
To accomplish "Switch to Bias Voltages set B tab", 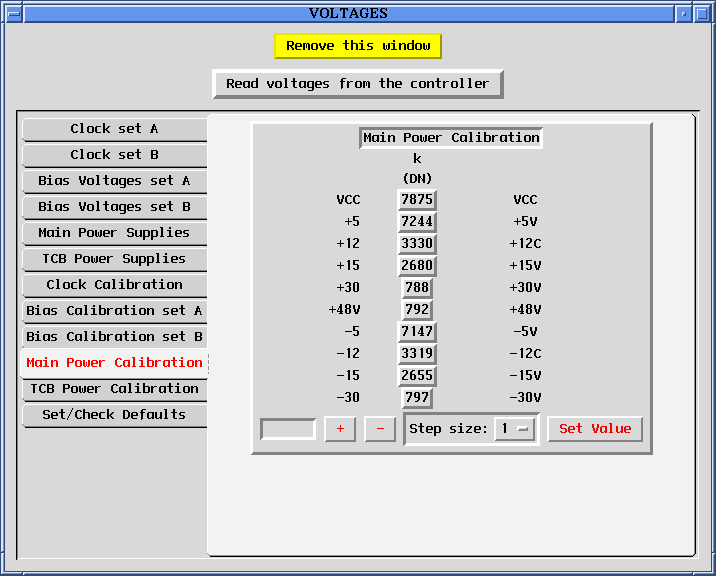I will coord(114,207).
